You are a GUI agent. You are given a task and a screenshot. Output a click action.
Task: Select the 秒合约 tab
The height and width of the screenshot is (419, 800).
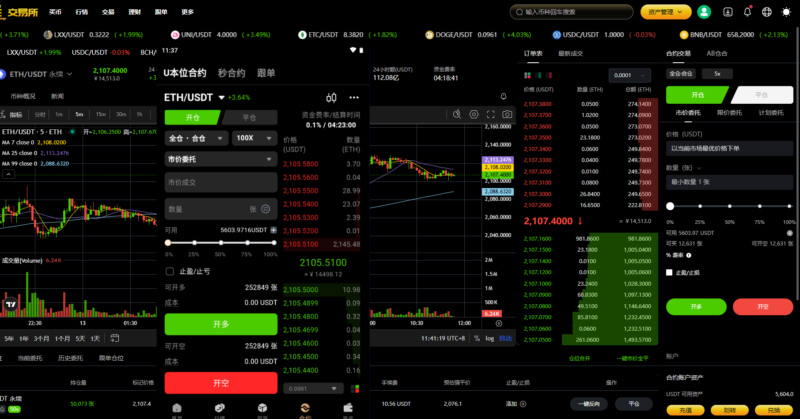(x=231, y=73)
